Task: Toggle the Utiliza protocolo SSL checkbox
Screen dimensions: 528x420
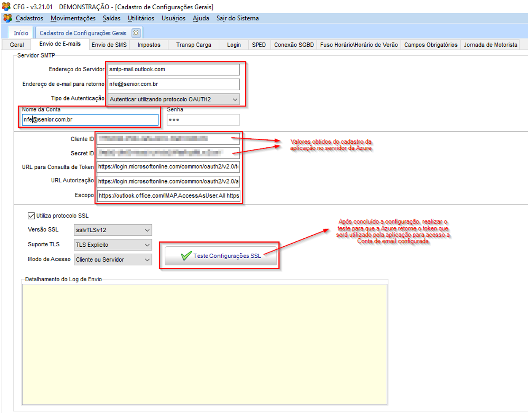Action: click(x=31, y=216)
